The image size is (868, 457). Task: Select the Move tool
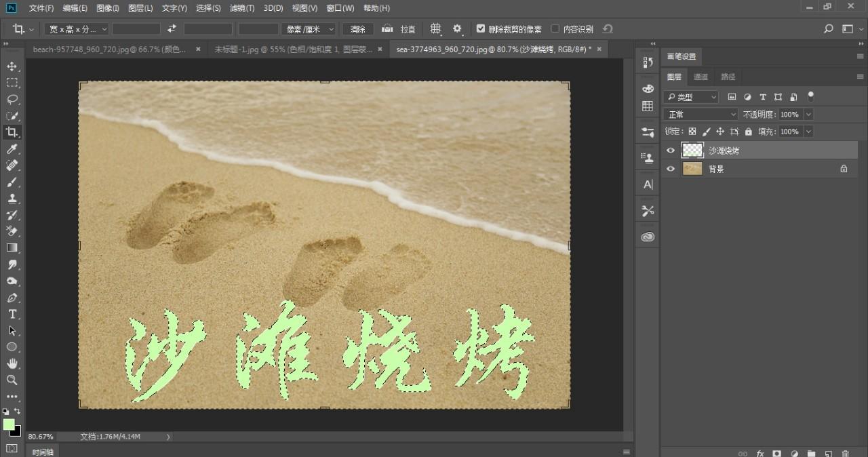12,66
